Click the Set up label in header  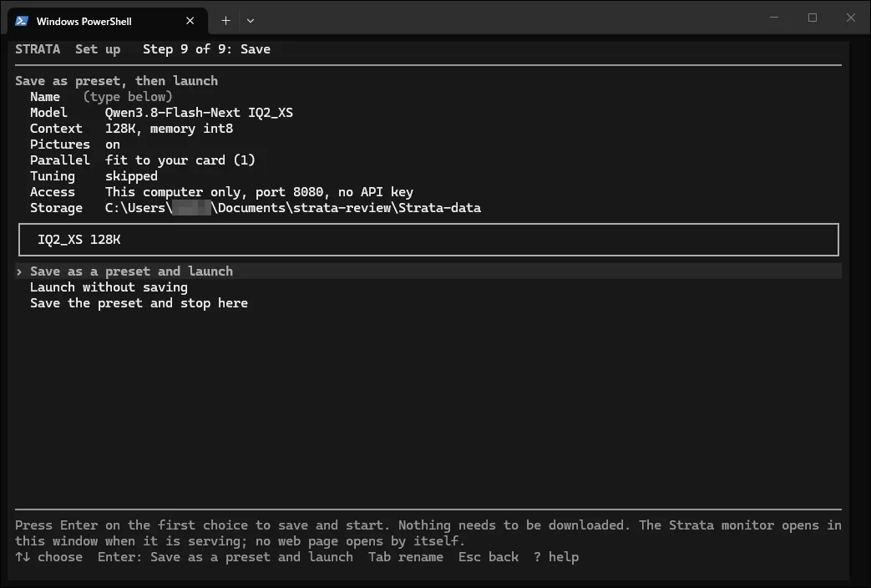pyautogui.click(x=98, y=49)
